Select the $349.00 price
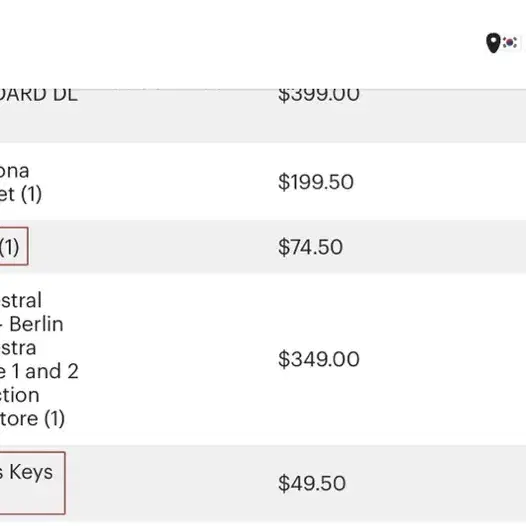The height and width of the screenshot is (526, 526). pos(319,359)
